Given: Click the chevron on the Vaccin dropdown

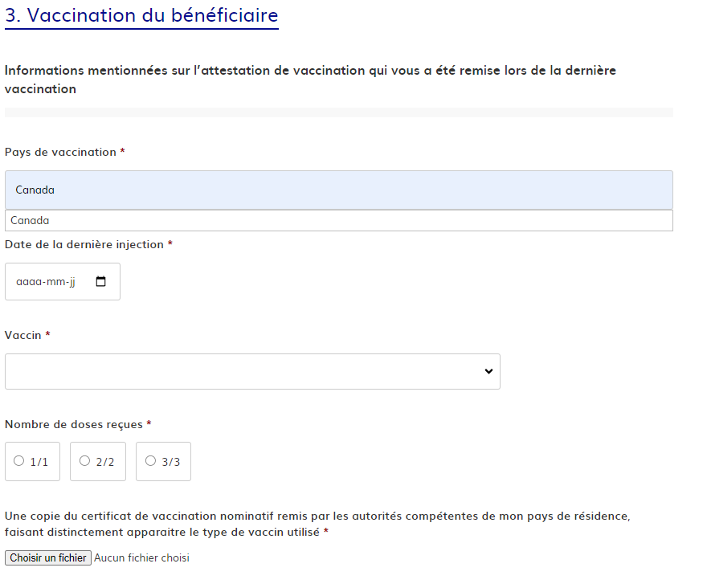Looking at the screenshot, I should (x=488, y=371).
